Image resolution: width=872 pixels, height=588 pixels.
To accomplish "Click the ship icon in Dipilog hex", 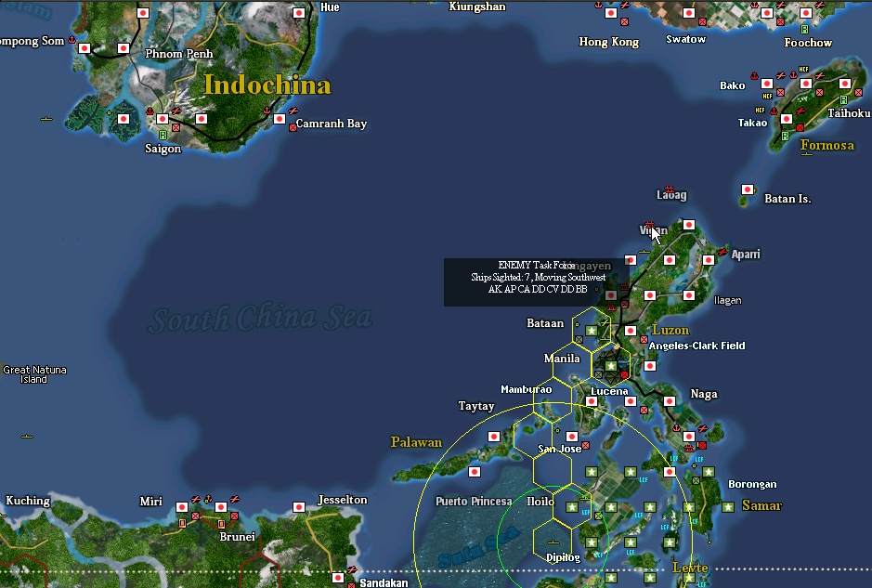I will (553, 542).
